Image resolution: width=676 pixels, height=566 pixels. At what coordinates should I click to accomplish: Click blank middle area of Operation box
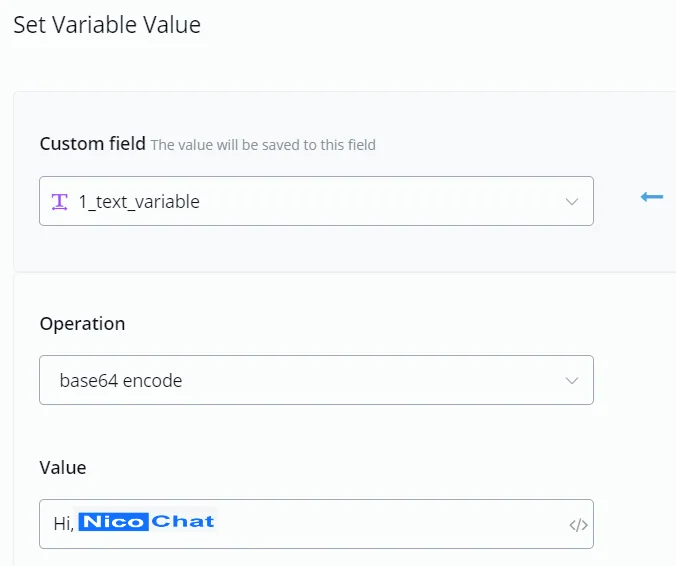pos(371,380)
